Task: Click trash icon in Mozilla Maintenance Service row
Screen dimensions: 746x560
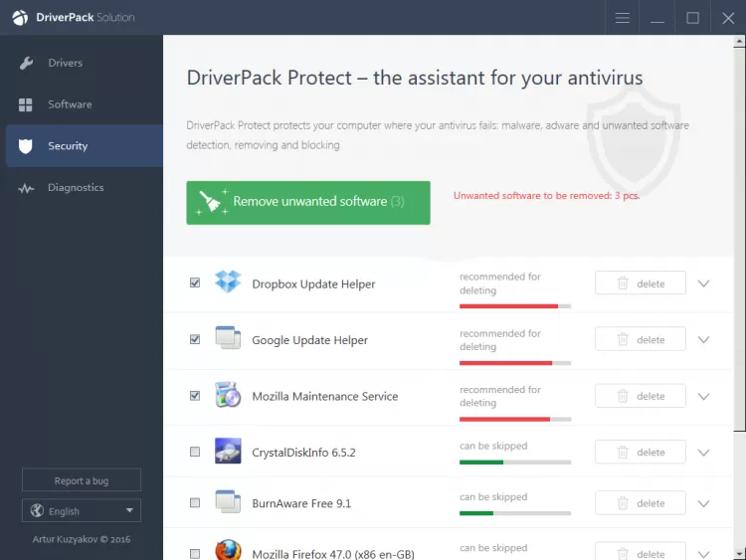Action: (x=623, y=396)
